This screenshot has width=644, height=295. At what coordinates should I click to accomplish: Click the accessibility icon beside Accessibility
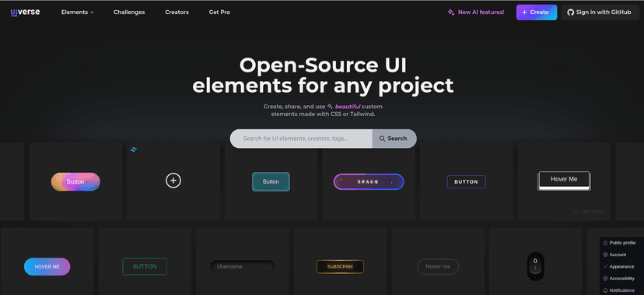605,279
